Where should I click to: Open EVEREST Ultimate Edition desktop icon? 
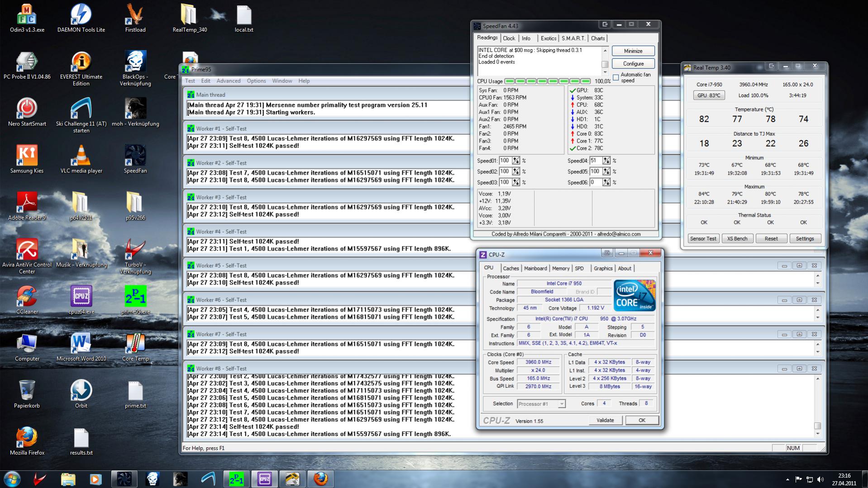pyautogui.click(x=81, y=68)
